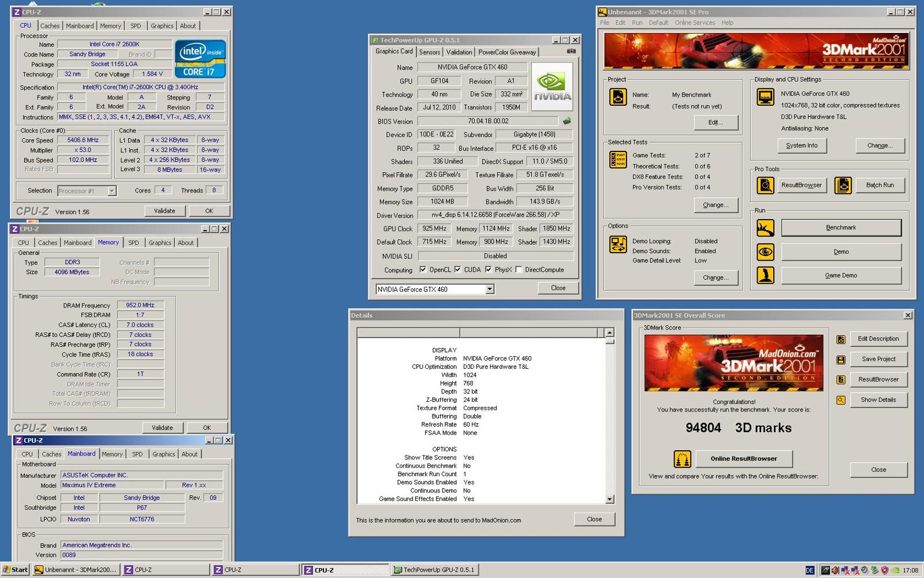Click the Details list scroll-down arrow
Screen dimensions: 924x578
coord(609,499)
